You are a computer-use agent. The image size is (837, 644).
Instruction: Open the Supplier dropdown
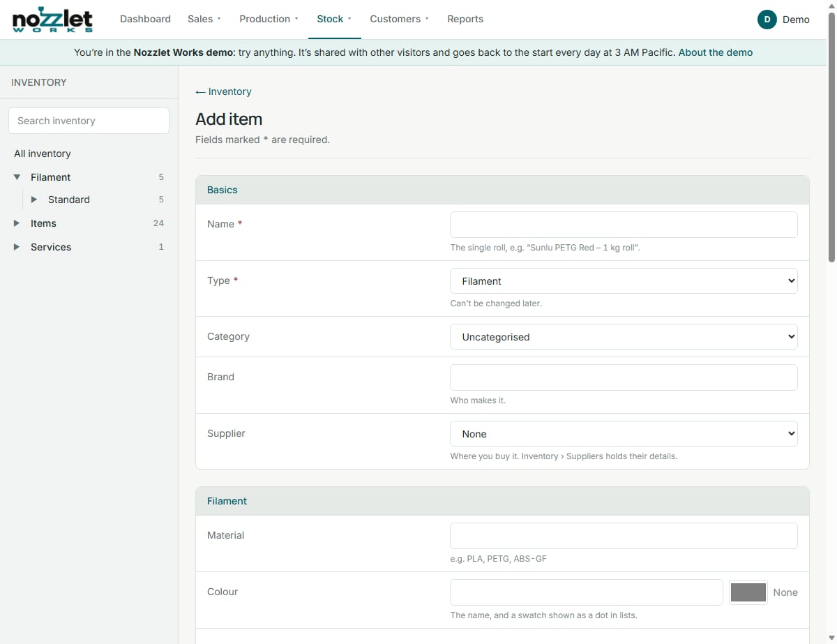624,434
